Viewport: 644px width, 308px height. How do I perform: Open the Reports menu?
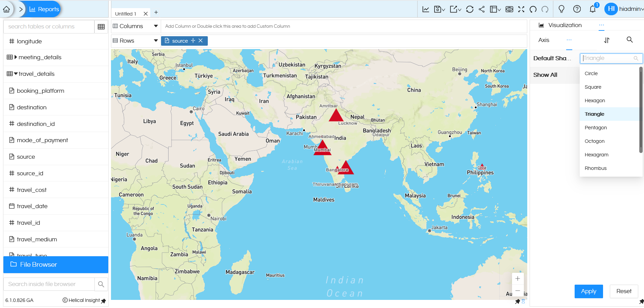[x=43, y=9]
